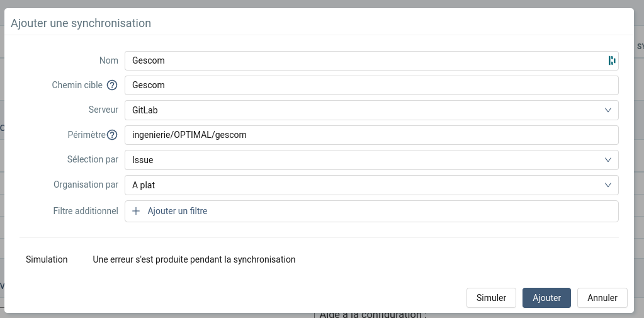Click the Filtre additionnel label

[x=86, y=211]
